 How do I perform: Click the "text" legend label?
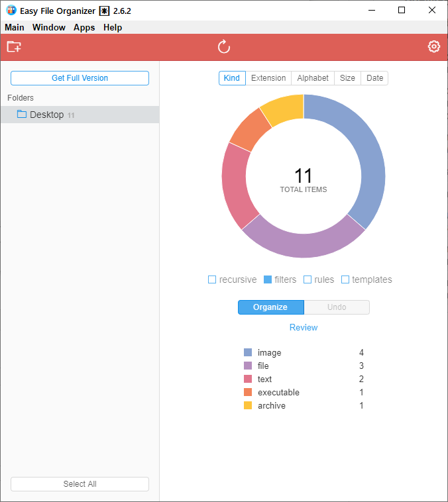click(x=264, y=379)
